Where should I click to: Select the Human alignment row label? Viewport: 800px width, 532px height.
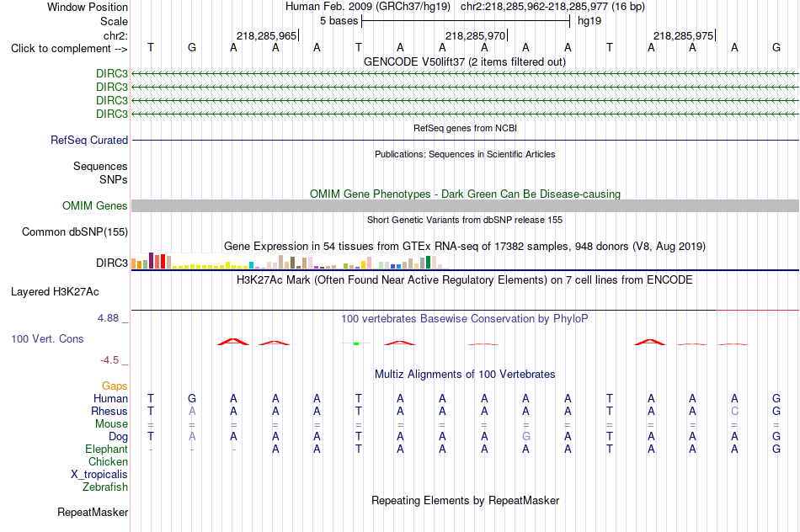point(110,399)
